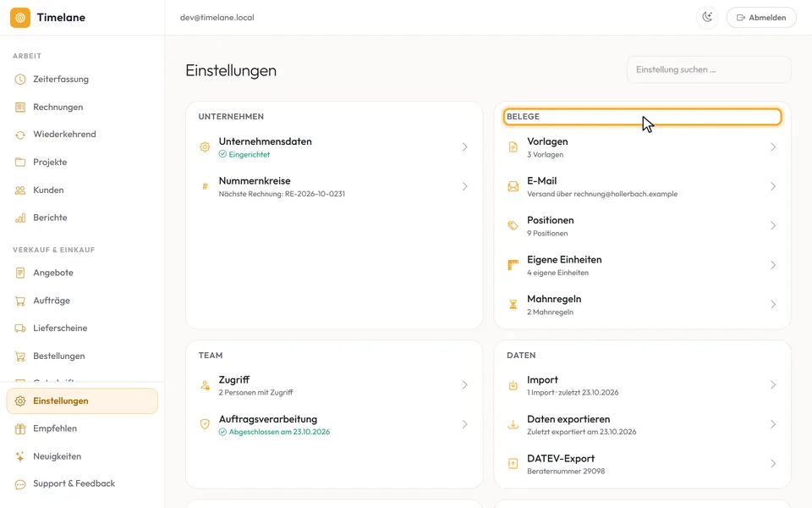The width and height of the screenshot is (812, 508).
Task: Click the Auftragsverarbeitung shield icon
Action: pos(205,424)
